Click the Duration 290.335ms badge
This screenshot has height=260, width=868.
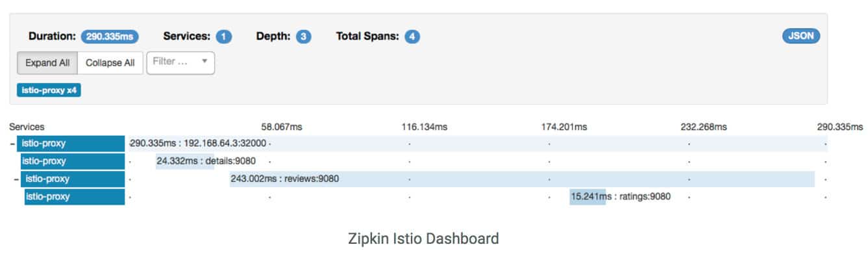110,37
